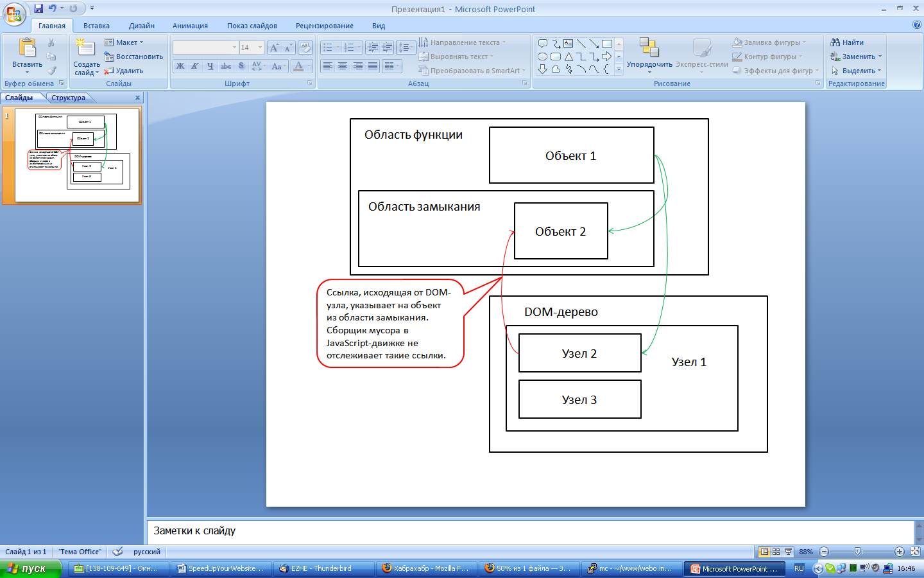
Task: Select the oval shape in the gallery
Action: (x=542, y=57)
